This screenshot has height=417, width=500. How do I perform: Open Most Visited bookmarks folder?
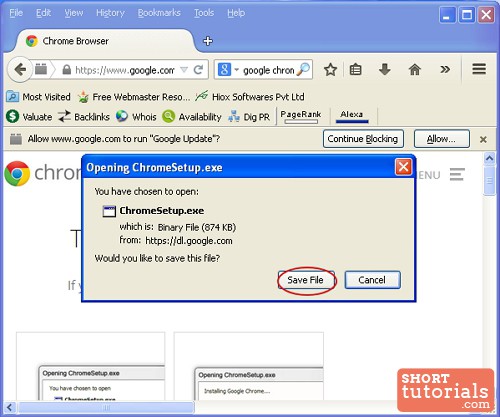(x=39, y=97)
